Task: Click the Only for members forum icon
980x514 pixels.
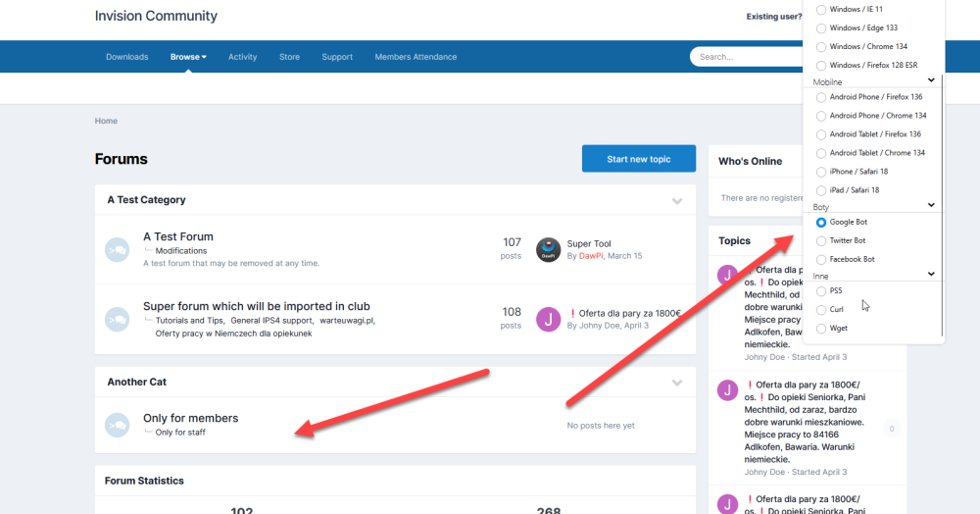Action: [118, 425]
